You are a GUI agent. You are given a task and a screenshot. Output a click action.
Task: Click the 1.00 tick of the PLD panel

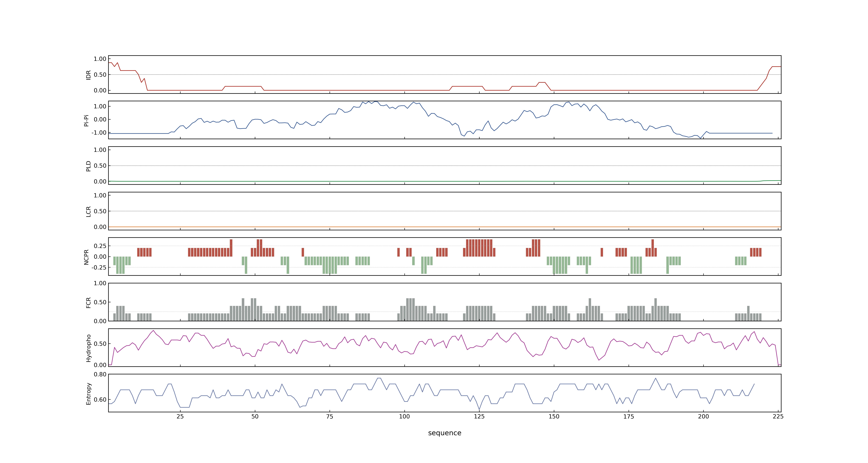(x=100, y=150)
